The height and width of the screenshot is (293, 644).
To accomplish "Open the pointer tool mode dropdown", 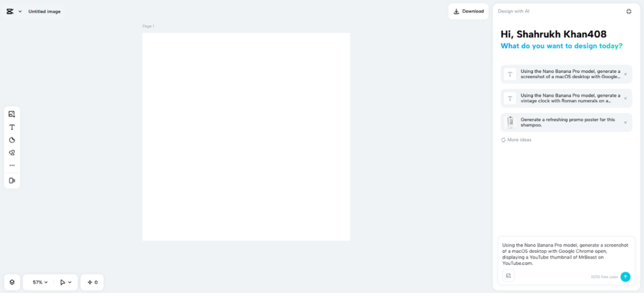I will pos(65,282).
